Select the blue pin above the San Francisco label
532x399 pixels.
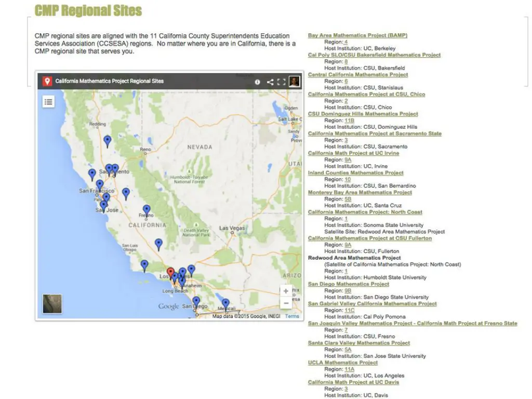coord(100,185)
